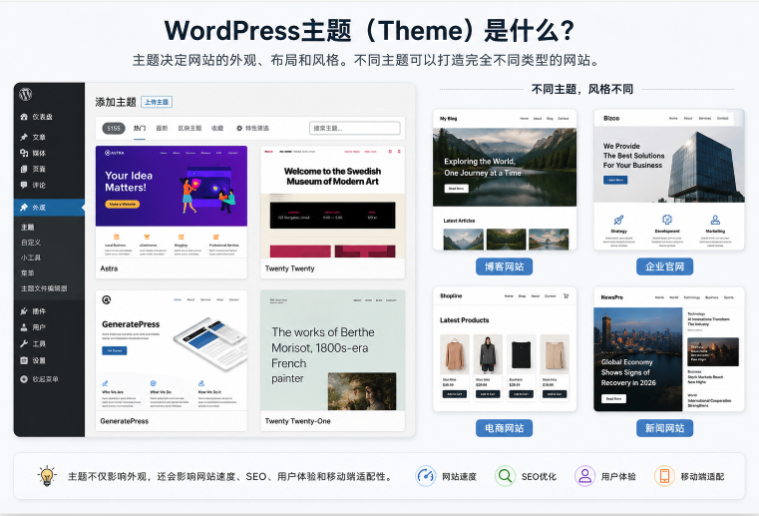The height and width of the screenshot is (516, 759).
Task: Click the lightbulb tip icon
Action: pyautogui.click(x=47, y=476)
